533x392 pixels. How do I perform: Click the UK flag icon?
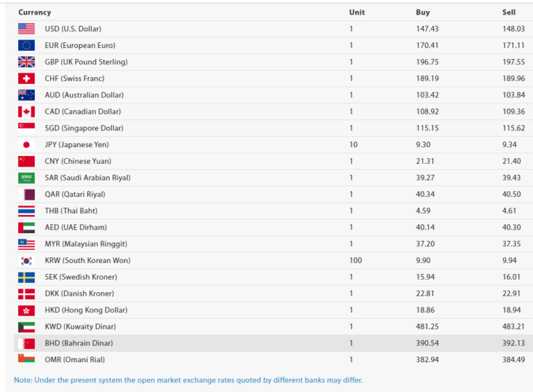[x=26, y=62]
